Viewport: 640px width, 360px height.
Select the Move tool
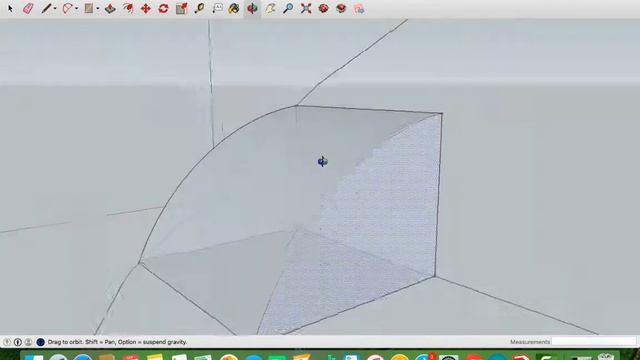(146, 8)
